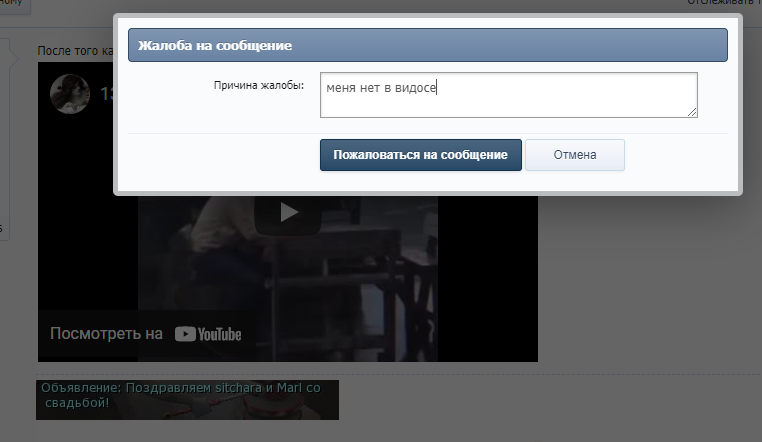
Task: Focus the Причина жалобы text field
Action: point(508,95)
